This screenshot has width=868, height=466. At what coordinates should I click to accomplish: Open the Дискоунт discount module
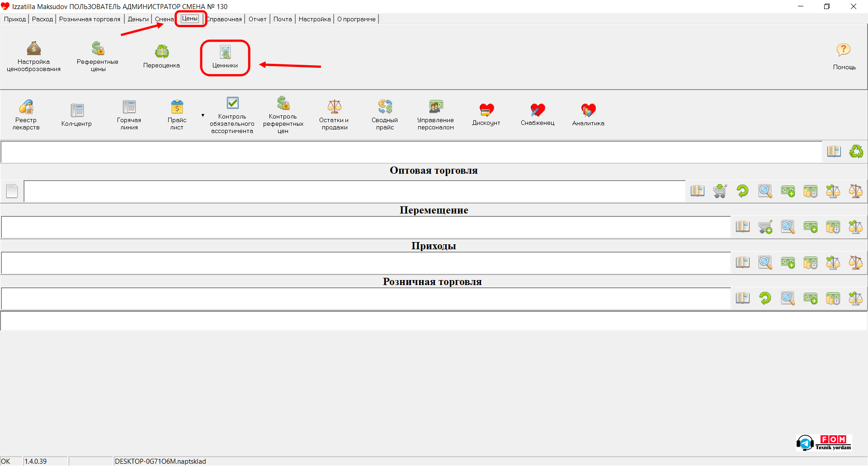point(486,115)
